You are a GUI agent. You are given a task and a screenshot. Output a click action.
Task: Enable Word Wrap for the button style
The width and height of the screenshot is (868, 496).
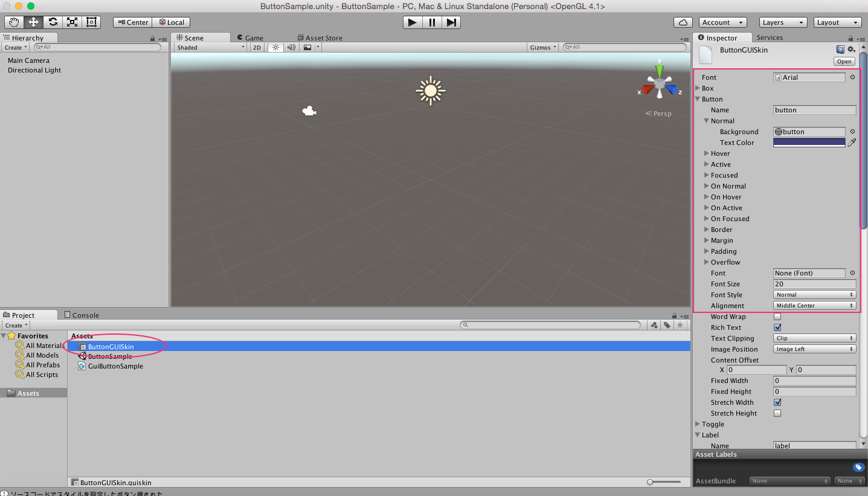pyautogui.click(x=777, y=316)
